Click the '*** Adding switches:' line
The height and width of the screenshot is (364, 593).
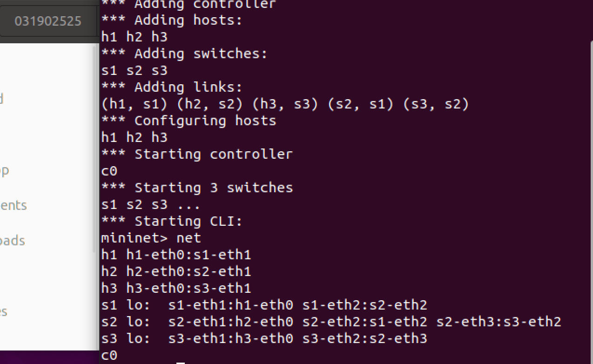[x=184, y=54]
